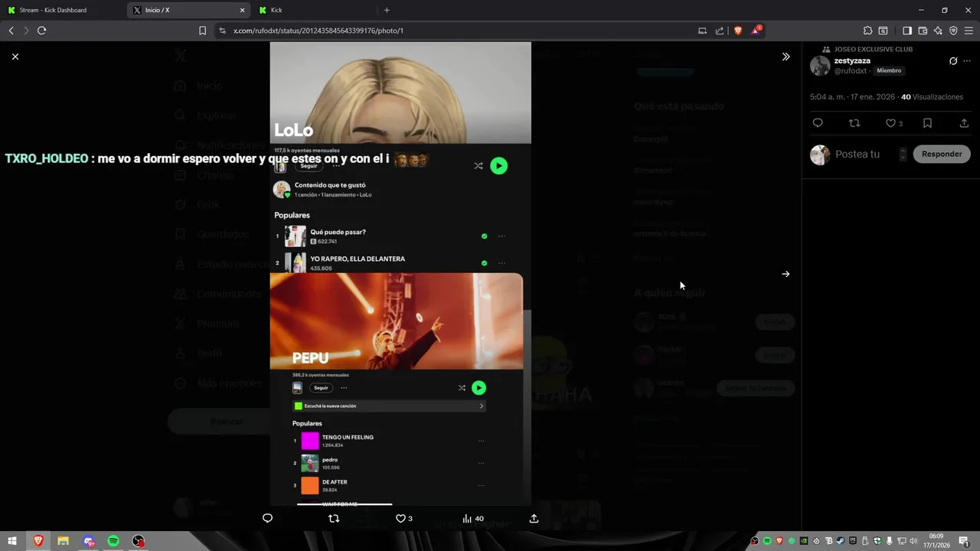
Task: Click the Miembro badge
Action: pos(889,70)
